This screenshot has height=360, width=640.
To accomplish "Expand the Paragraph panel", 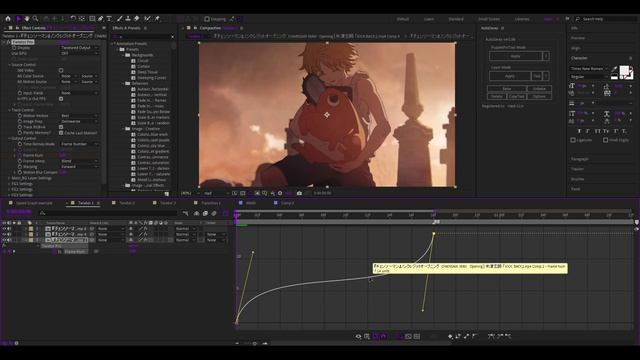I will 580,159.
